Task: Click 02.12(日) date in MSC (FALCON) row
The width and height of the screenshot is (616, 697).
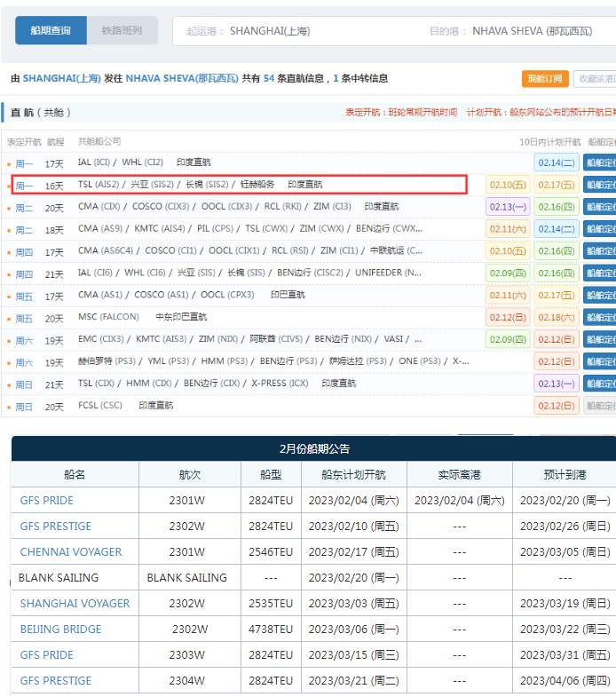Action: (508, 317)
